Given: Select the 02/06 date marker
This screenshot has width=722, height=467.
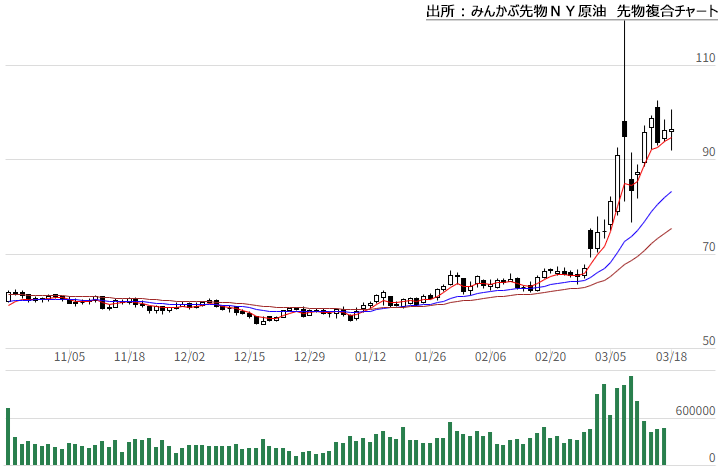Looking at the screenshot, I should 490,356.
